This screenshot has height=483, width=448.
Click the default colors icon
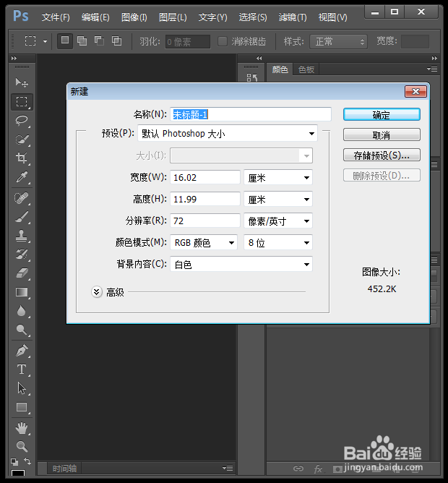click(x=14, y=462)
